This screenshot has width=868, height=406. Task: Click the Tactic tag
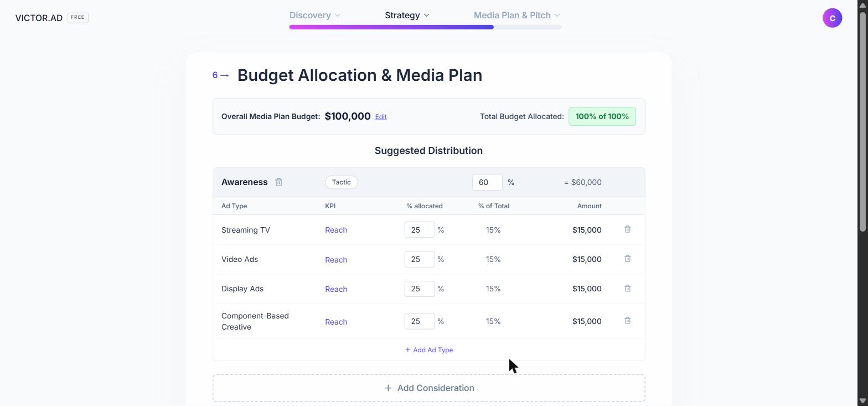[x=342, y=182]
